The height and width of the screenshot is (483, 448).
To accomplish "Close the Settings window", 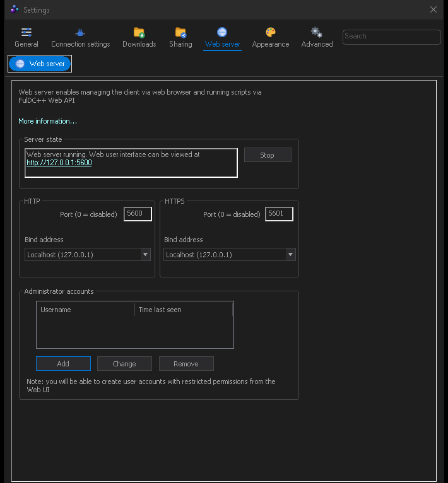I will [x=433, y=10].
